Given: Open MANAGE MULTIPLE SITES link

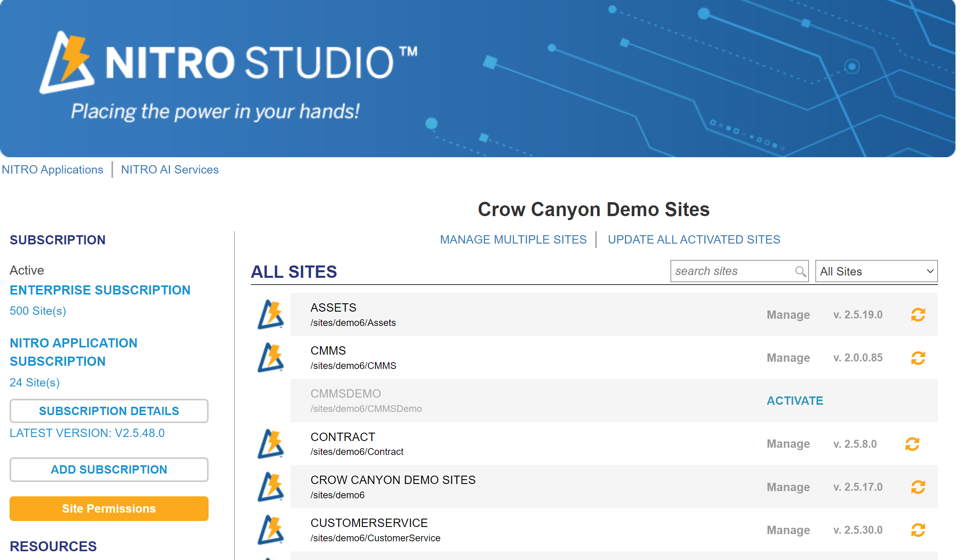Looking at the screenshot, I should click(513, 240).
